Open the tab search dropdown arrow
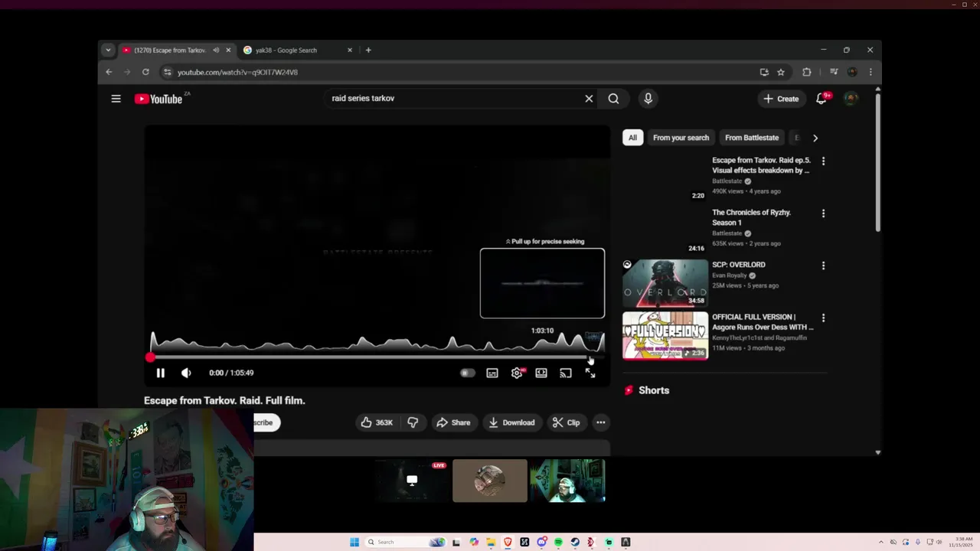980x551 pixels. 108,51
